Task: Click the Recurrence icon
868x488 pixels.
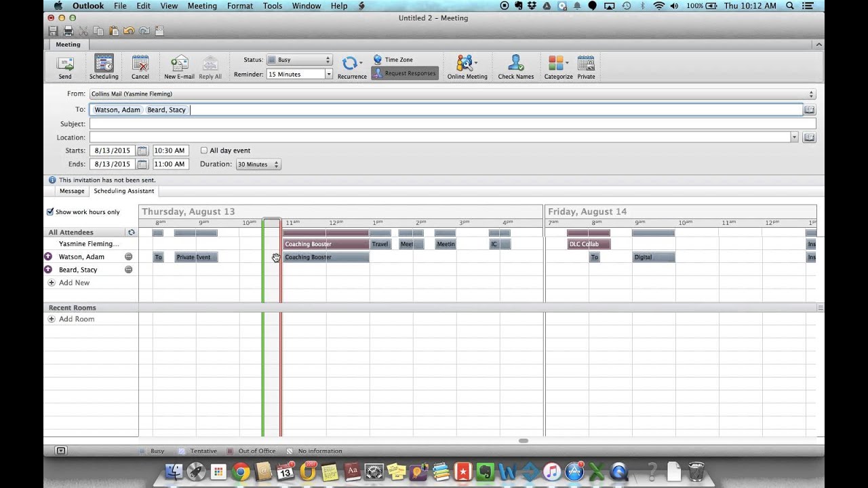Action: tap(352, 67)
